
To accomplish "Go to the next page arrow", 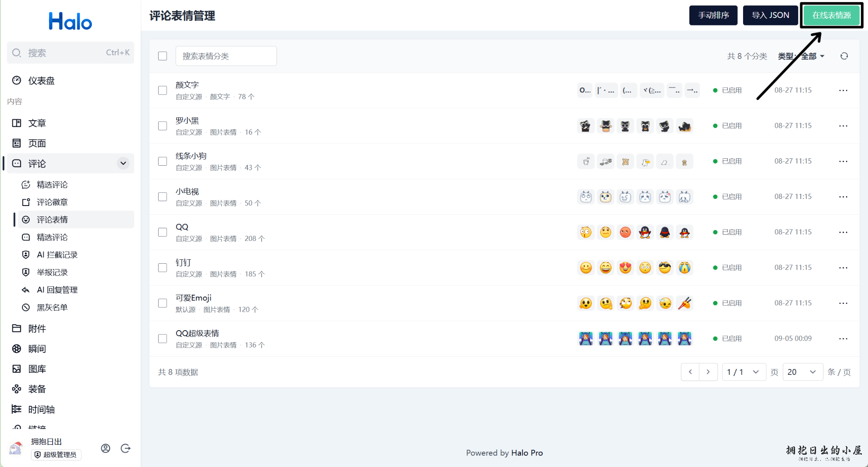I will 708,372.
